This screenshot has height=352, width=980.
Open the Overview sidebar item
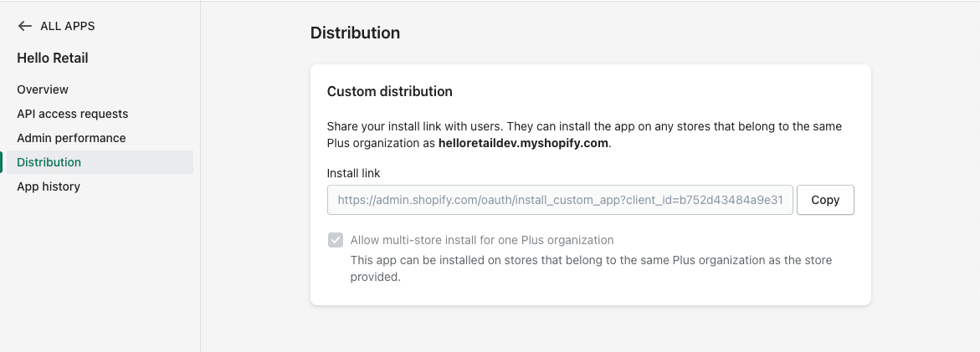(43, 89)
